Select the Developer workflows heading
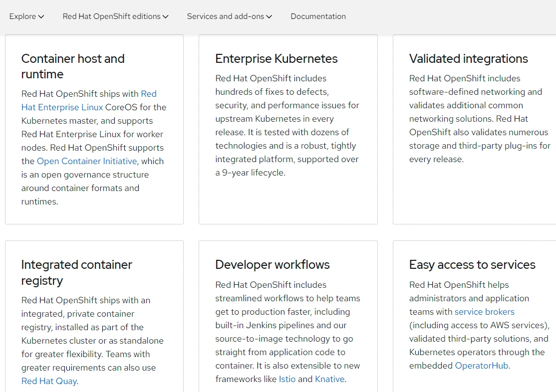The image size is (556, 392). tap(273, 264)
